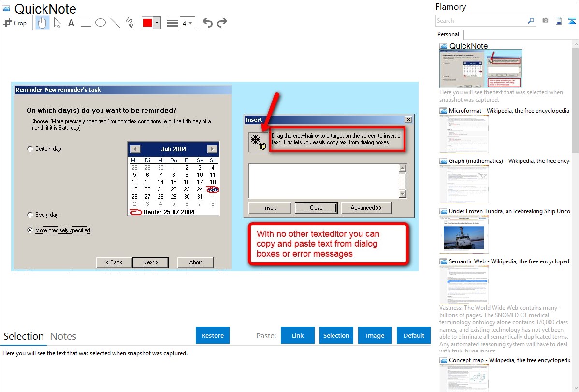Select the arrow pointer tool
The width and height of the screenshot is (579, 392).
pos(57,23)
